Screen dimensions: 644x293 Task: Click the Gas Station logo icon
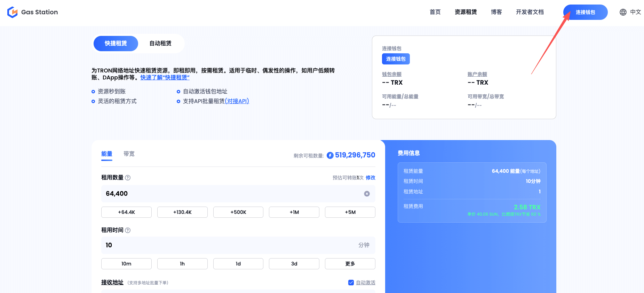(13, 12)
